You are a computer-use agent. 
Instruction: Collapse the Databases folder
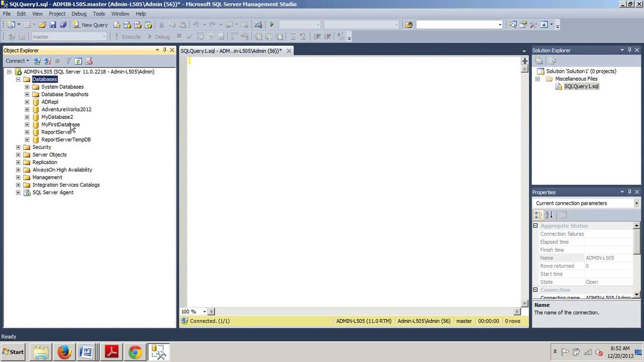tap(18, 79)
